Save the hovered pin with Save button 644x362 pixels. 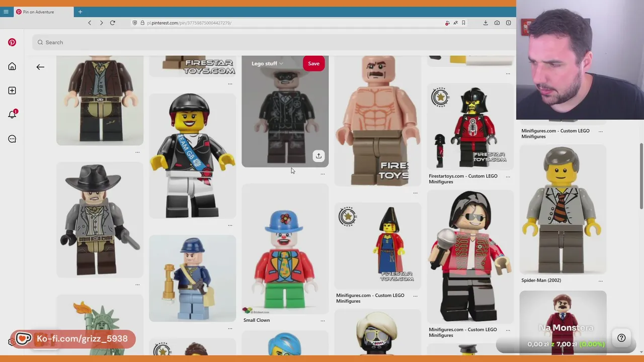[x=313, y=63]
